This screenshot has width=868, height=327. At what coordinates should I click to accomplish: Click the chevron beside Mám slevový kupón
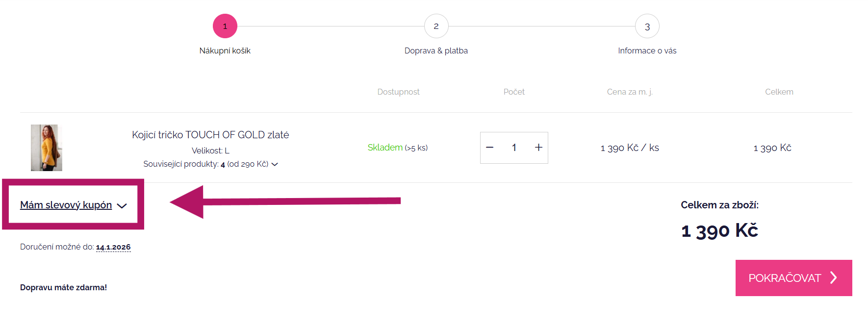tap(122, 206)
